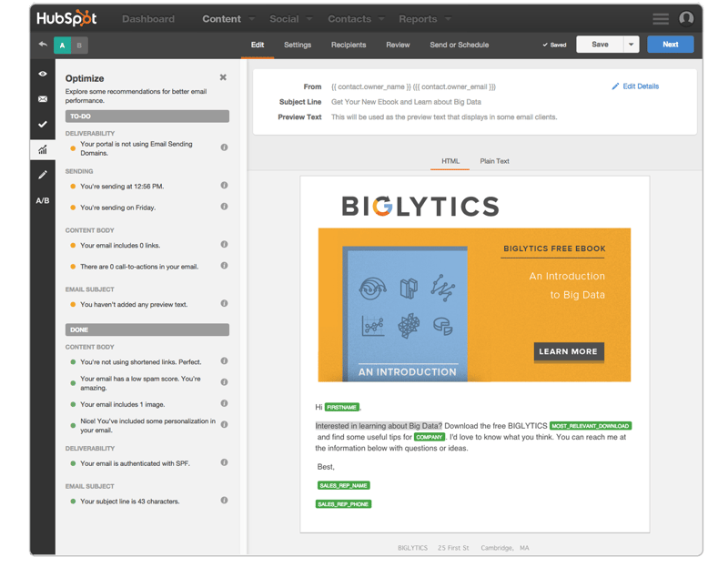Click the HubSpot logo
The width and height of the screenshot is (728, 588).
click(x=66, y=18)
